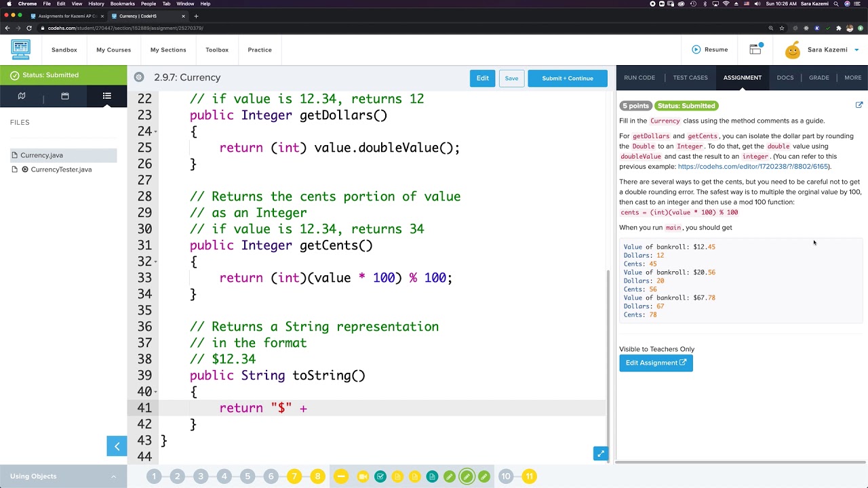Click the Status: Submitted green banner
Screen dimensions: 868x488
click(x=64, y=75)
